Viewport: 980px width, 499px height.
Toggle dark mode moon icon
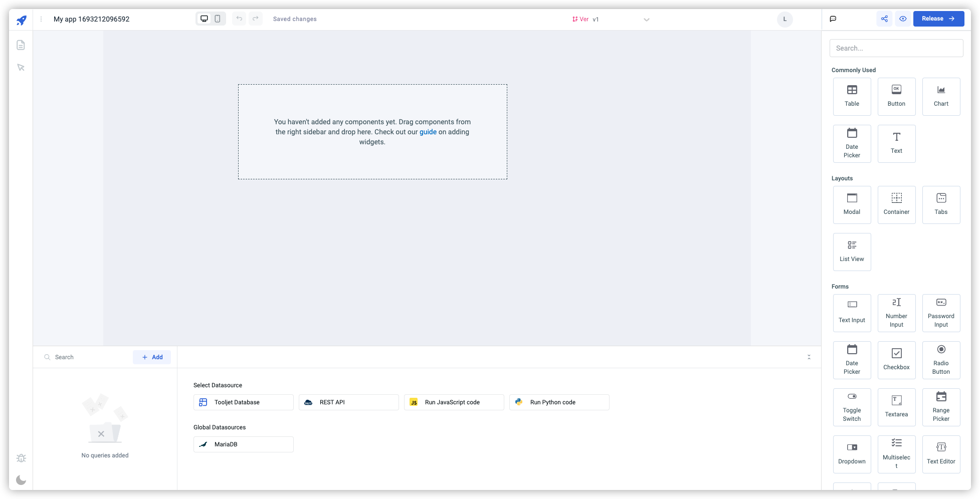(21, 480)
